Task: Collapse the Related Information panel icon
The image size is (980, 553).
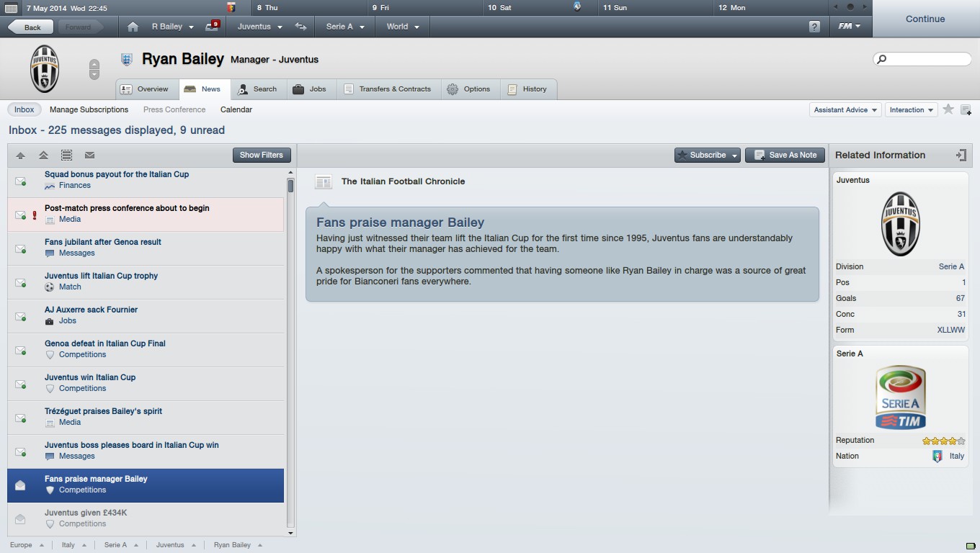Action: [961, 155]
